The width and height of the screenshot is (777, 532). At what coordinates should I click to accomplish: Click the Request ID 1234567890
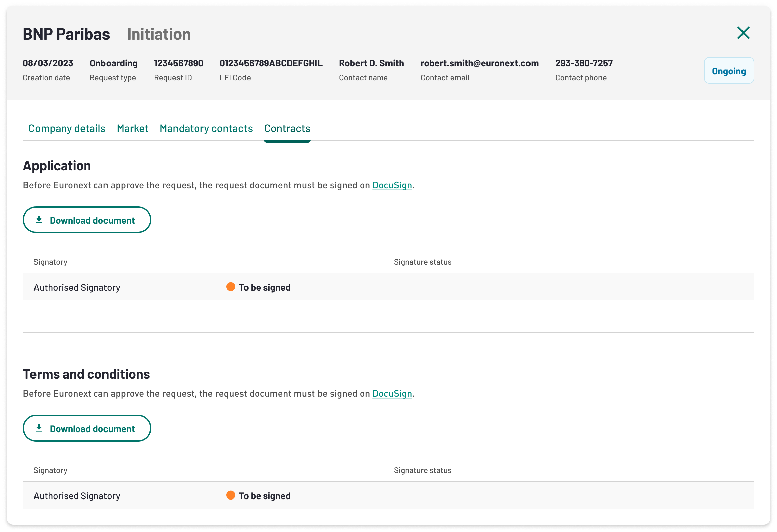click(178, 63)
